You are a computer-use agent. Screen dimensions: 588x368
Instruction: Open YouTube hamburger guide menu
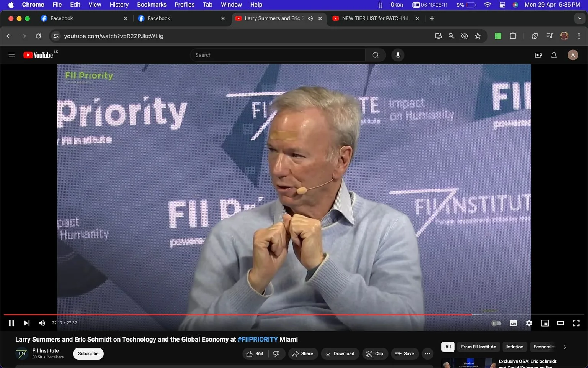[11, 55]
